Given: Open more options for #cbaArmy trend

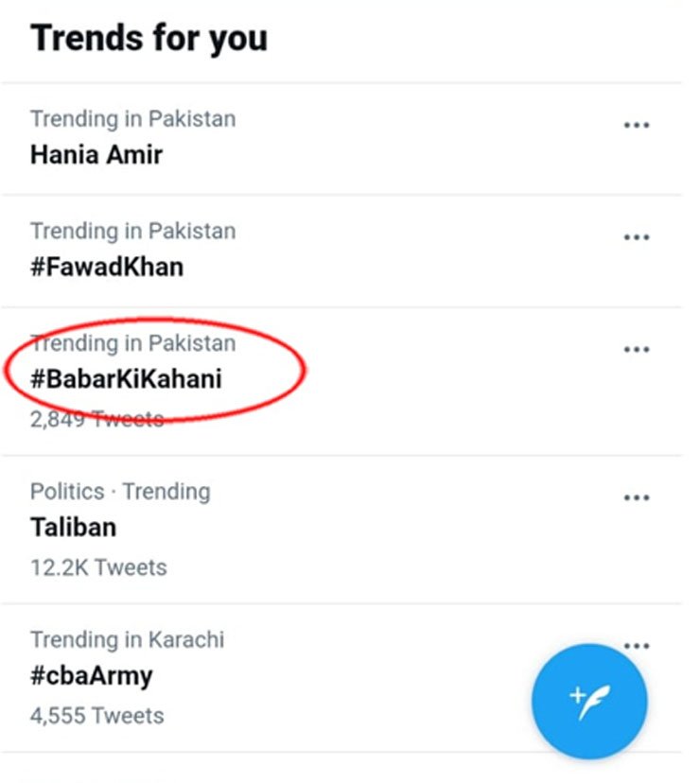Looking at the screenshot, I should point(637,646).
